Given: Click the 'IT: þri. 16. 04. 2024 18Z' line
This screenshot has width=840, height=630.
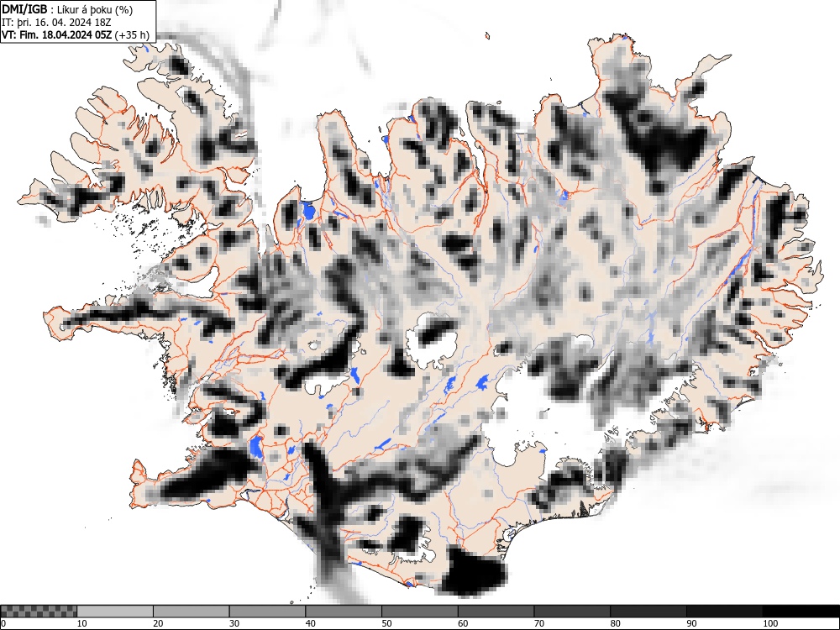Looking at the screenshot, I should [56, 23].
